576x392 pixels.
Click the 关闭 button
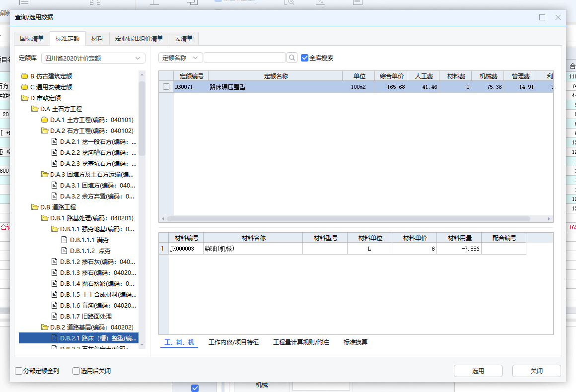536,371
